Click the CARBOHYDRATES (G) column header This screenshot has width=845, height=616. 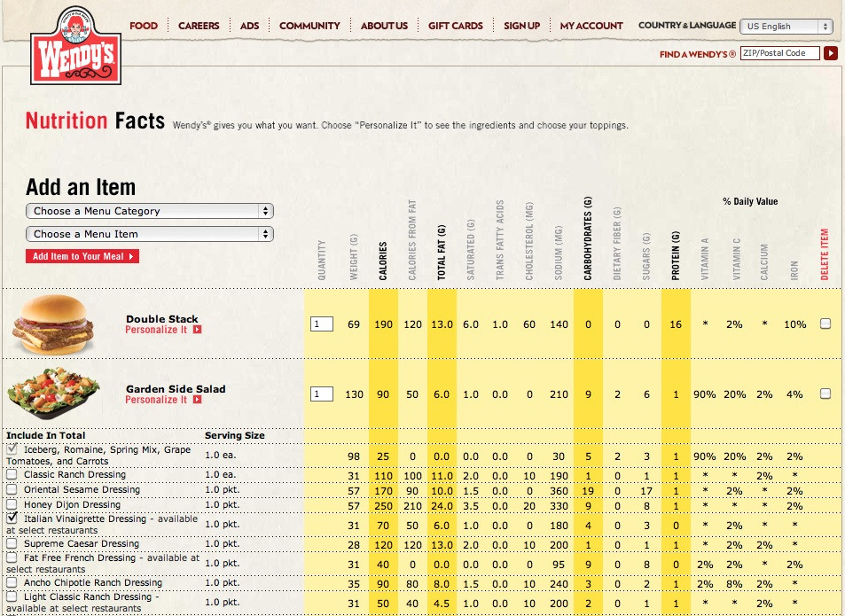pyautogui.click(x=588, y=238)
